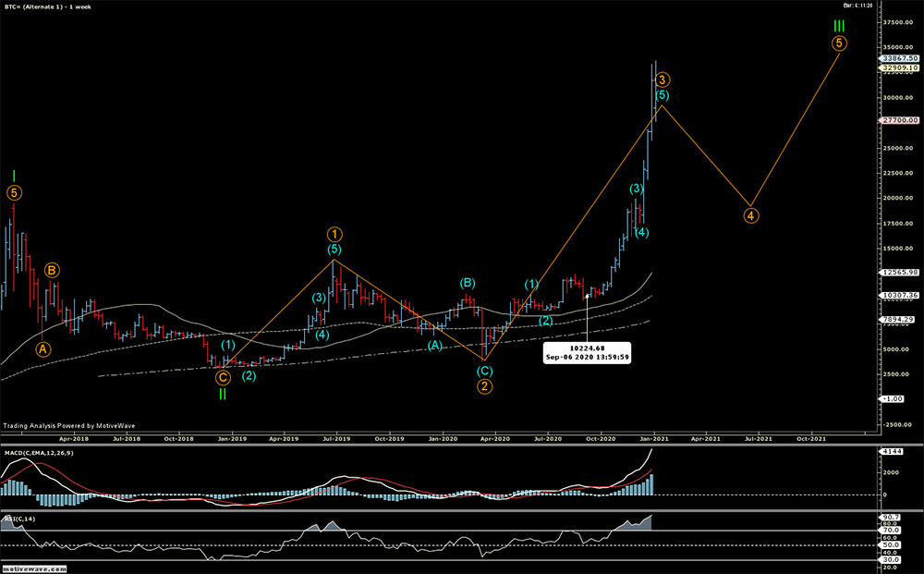
Task: Click the orange circled 3 wave label
Action: (663, 80)
